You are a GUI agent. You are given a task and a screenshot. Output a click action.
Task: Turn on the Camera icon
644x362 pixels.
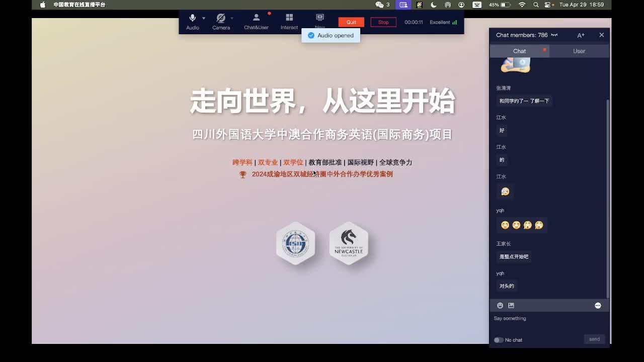click(220, 18)
